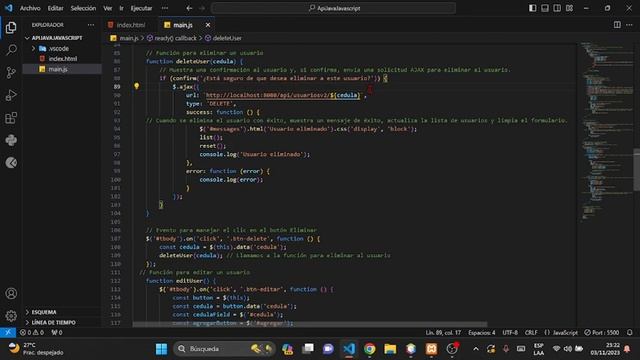Click ready() callback breadcrumb
Screen dimensions: 640x360
(176, 38)
